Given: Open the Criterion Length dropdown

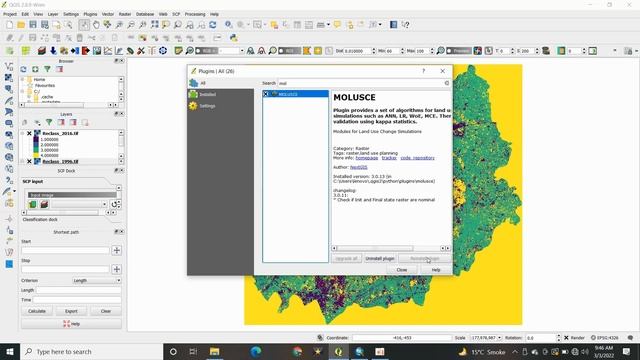Looking at the screenshot, I should tap(97, 281).
